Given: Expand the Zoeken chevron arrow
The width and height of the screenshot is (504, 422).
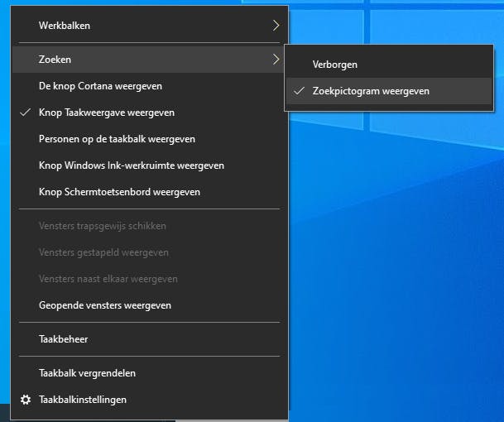Looking at the screenshot, I should coord(276,59).
